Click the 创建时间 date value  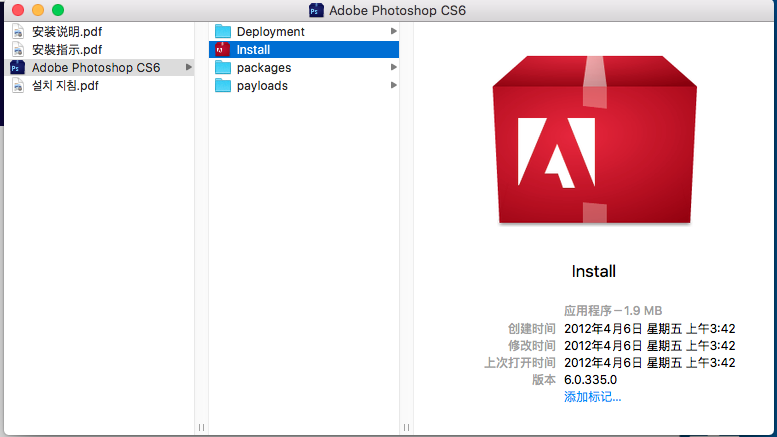click(x=650, y=328)
